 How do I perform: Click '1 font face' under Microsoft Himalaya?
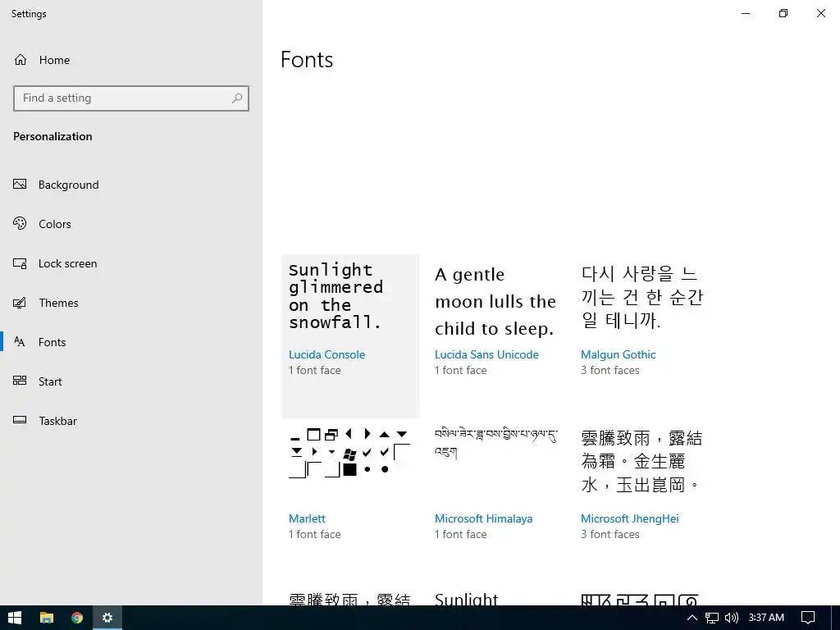(461, 534)
